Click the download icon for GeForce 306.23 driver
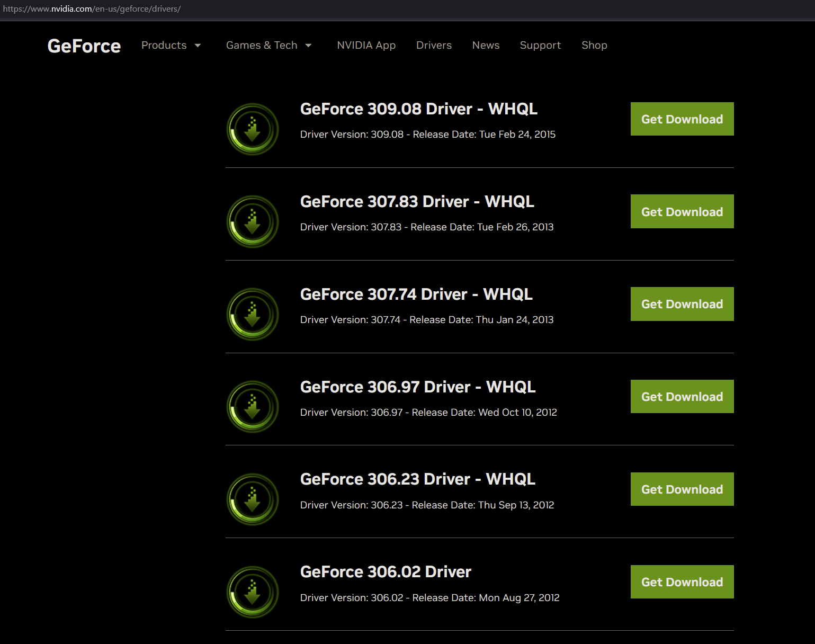The width and height of the screenshot is (815, 644). [253, 499]
